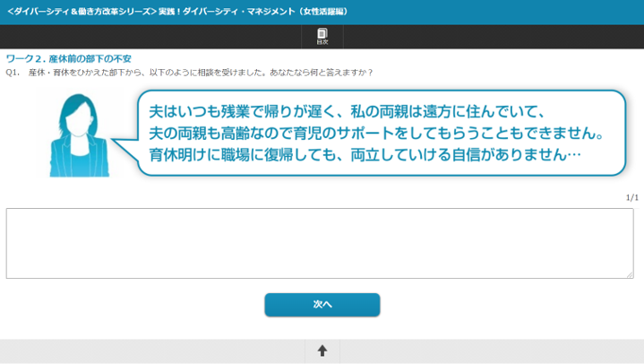Image resolution: width=644 pixels, height=364 pixels.
Task: Click the up arrow in bottom bar
Action: [x=322, y=351]
